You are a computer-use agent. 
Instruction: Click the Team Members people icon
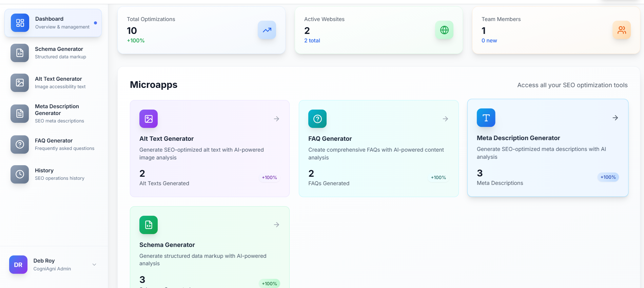[x=622, y=30]
